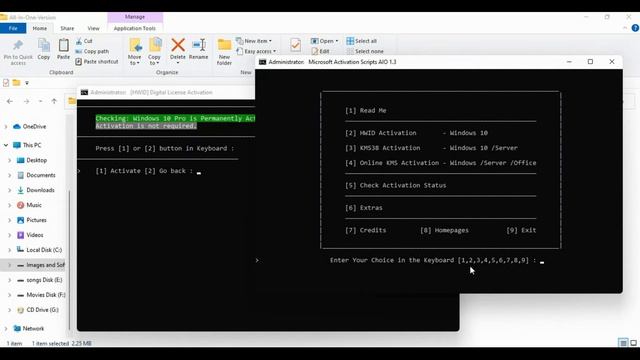Click quick access toolbar folder icon
640x360 pixels.
[x=16, y=83]
